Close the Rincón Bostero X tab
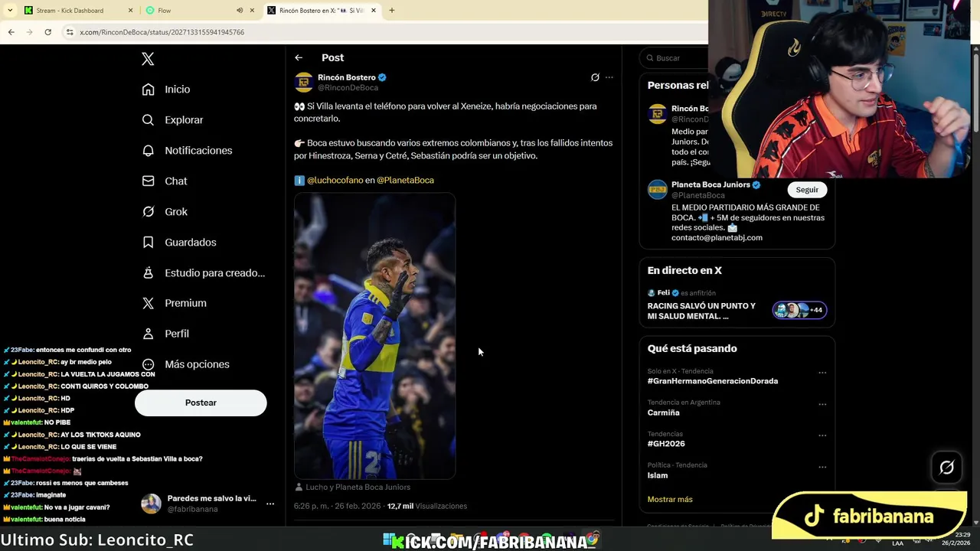The height and width of the screenshot is (551, 980). (x=374, y=11)
